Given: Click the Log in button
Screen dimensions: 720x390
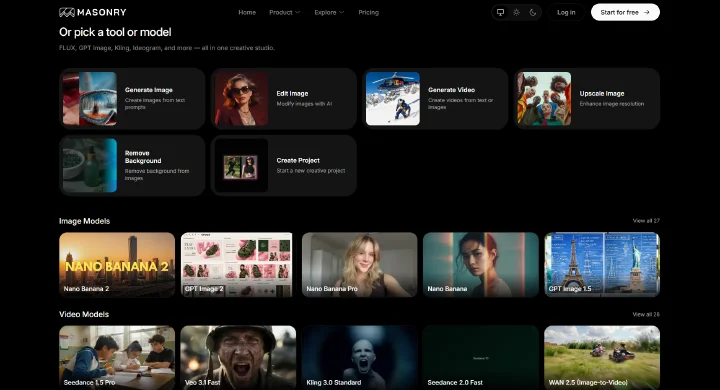Looking at the screenshot, I should click(x=566, y=12).
